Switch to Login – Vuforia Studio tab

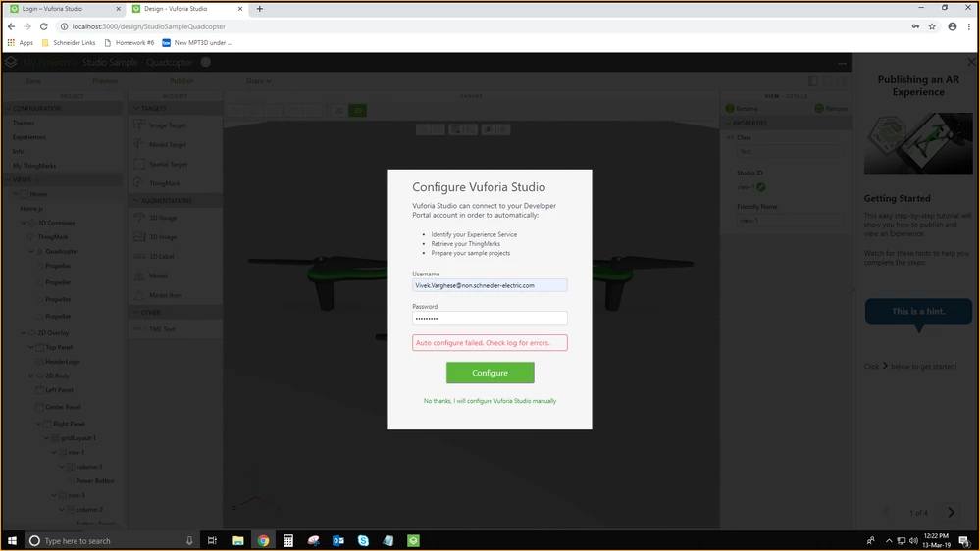pos(65,9)
